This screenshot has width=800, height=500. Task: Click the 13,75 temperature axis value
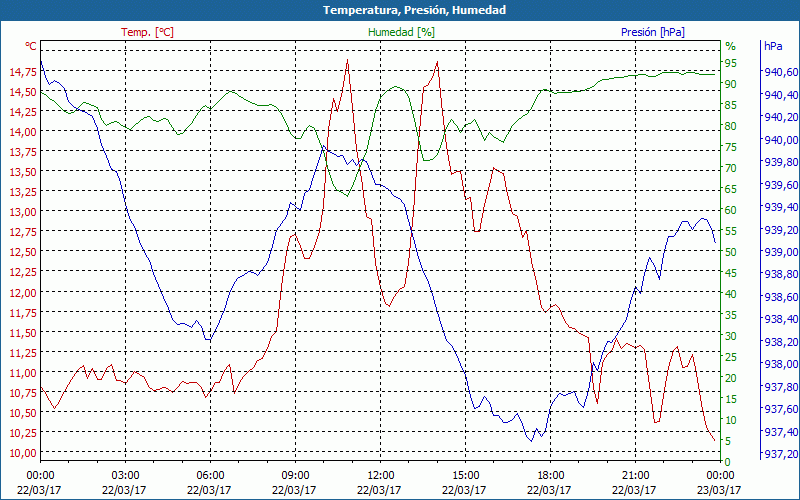pyautogui.click(x=23, y=152)
